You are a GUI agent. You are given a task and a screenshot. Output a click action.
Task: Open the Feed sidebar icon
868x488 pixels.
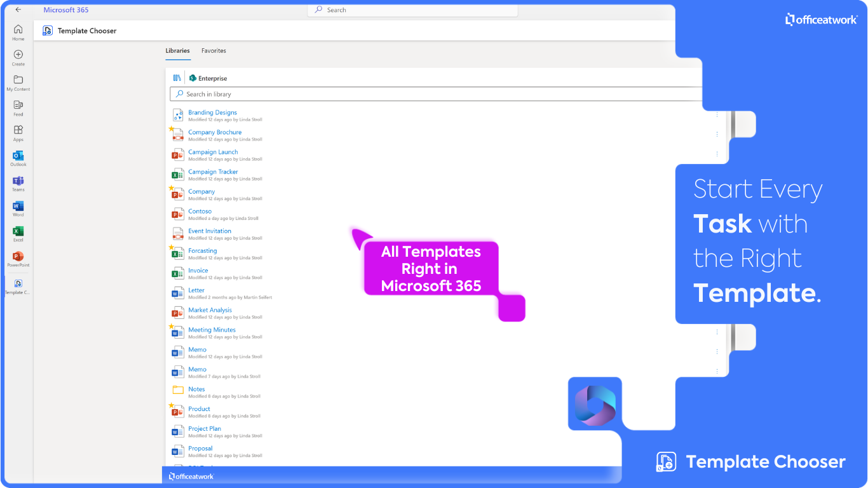pos(18,108)
